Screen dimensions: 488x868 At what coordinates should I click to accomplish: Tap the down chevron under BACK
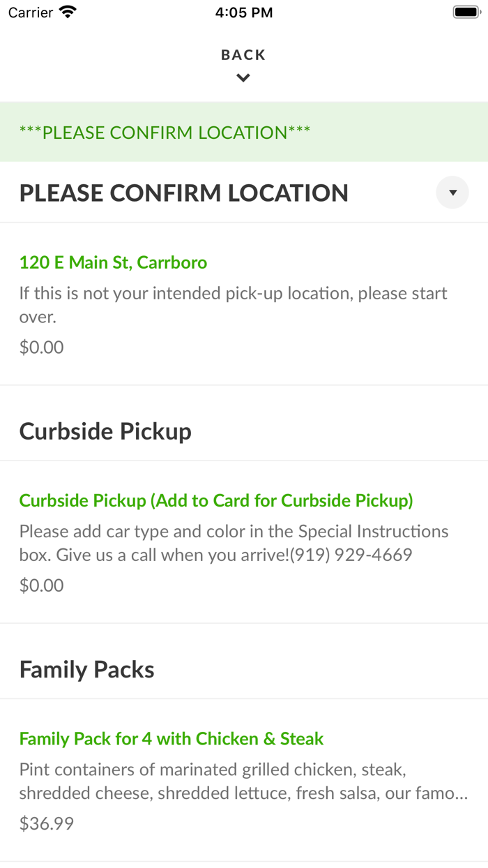coord(243,78)
